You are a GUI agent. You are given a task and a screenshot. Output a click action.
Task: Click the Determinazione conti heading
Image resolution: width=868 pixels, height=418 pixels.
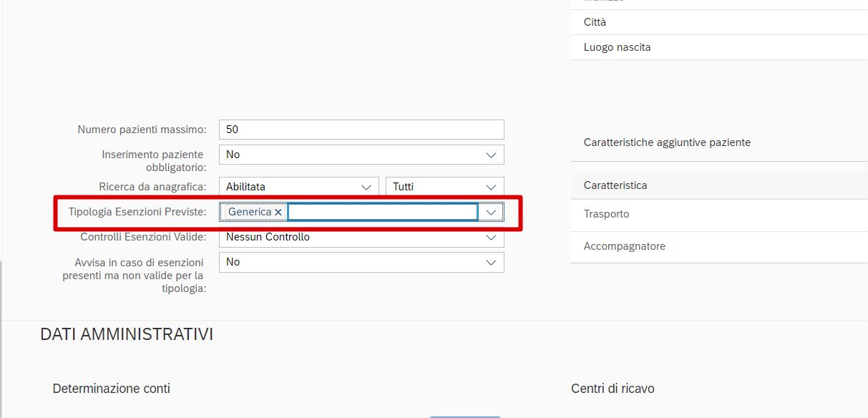pos(111,389)
